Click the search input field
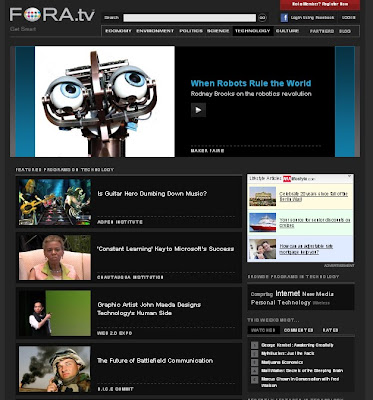The width and height of the screenshot is (373, 400). point(190,18)
